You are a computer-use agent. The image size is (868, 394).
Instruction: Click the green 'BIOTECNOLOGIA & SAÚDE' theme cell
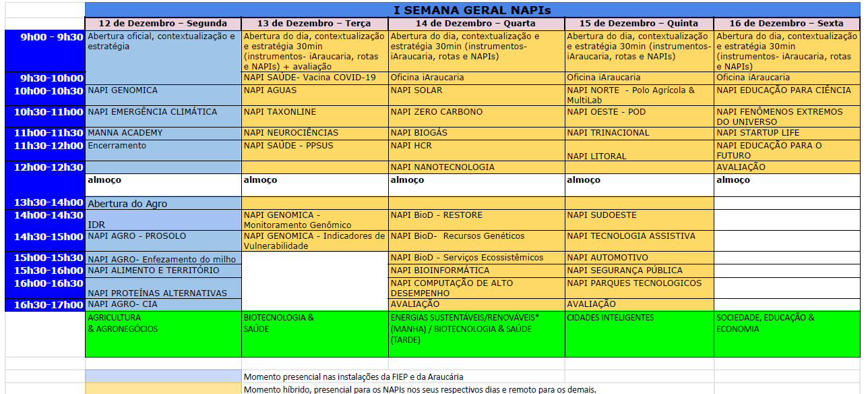[315, 334]
